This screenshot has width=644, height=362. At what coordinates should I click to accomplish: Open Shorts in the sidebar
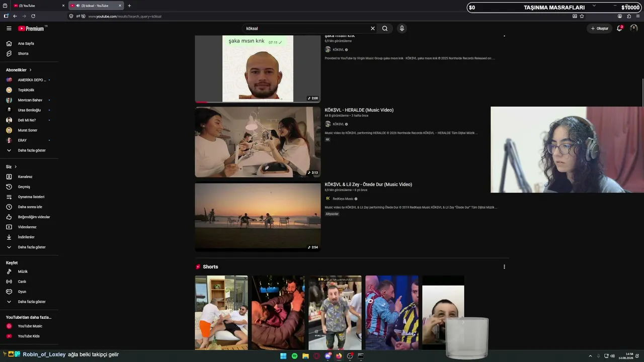(x=29, y=54)
